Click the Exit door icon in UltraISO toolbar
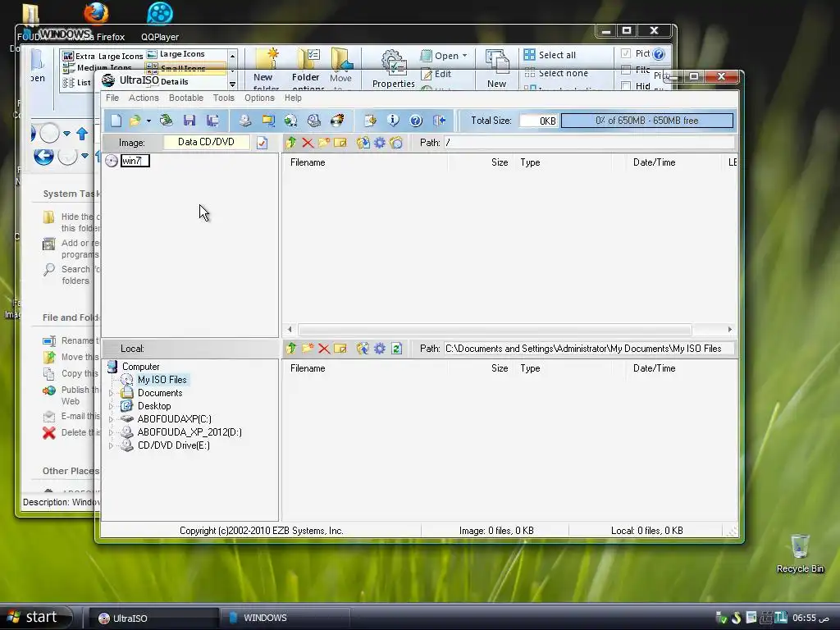 pos(440,121)
